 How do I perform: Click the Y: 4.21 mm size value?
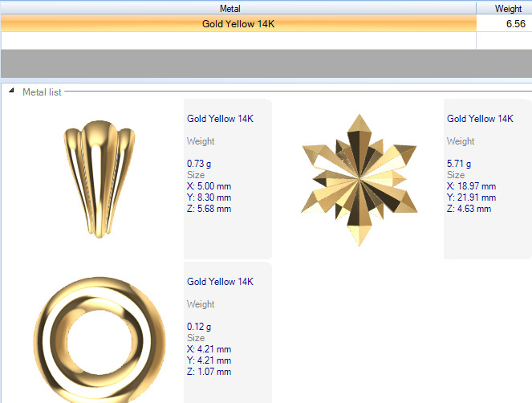209,360
